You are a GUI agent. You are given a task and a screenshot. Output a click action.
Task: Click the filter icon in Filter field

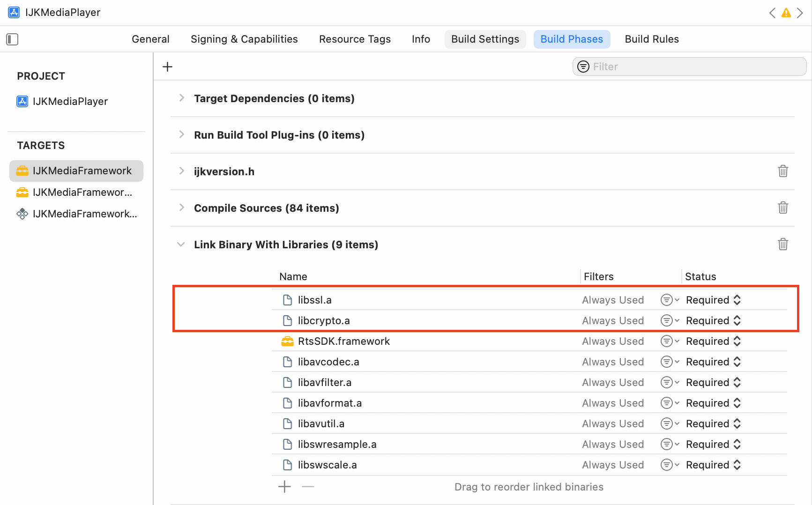click(583, 67)
